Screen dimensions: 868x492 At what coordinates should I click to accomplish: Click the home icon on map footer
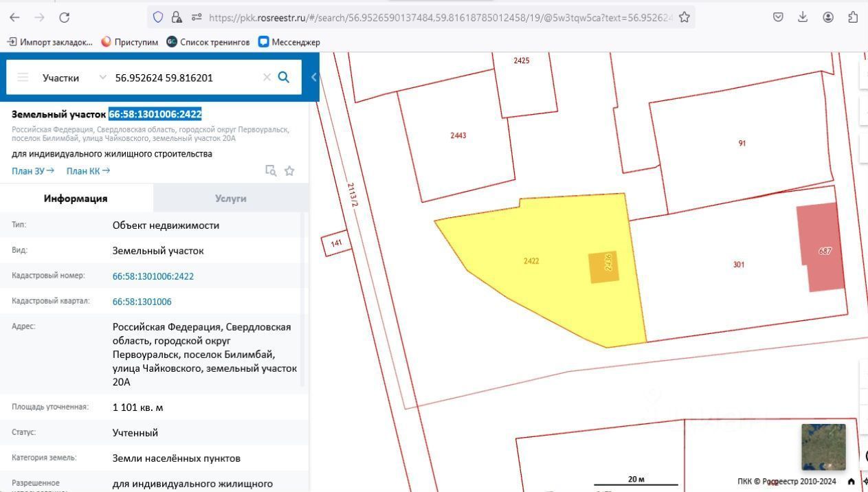[x=851, y=481]
